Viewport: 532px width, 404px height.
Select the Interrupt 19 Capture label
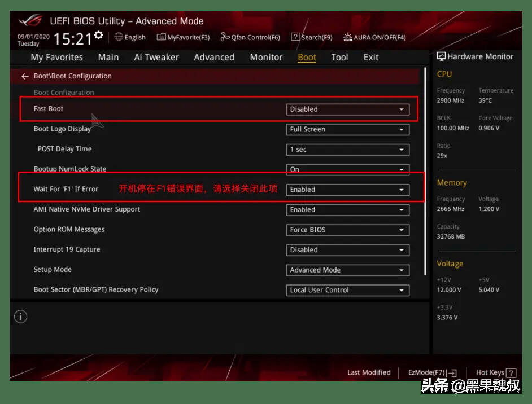pos(67,249)
